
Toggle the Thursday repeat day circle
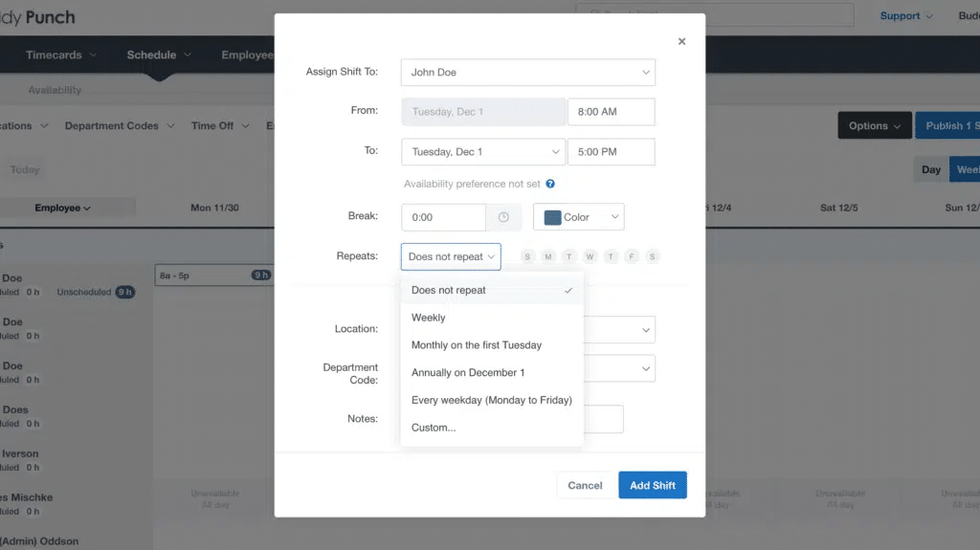point(611,257)
